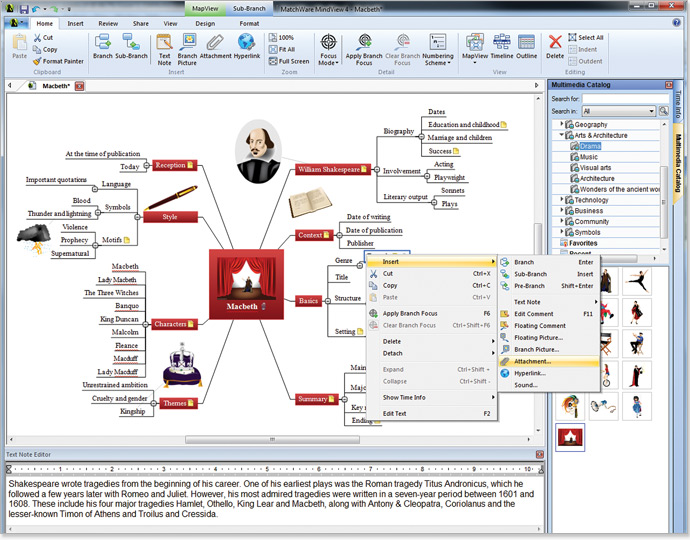Select Apply Branch Focus in context menu
Viewport: 690px width, 540px height.
pos(432,313)
